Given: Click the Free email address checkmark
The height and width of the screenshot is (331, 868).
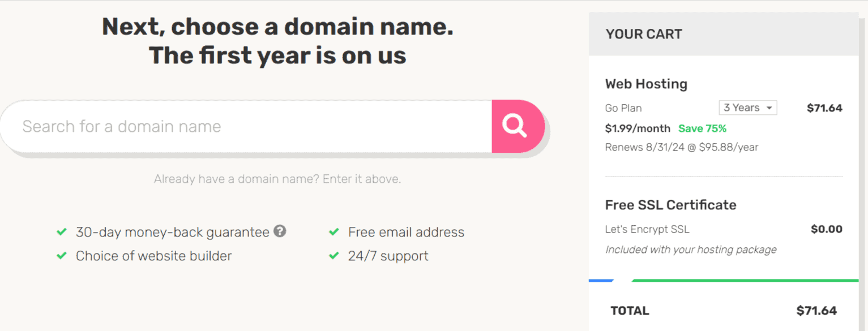Looking at the screenshot, I should click(334, 232).
